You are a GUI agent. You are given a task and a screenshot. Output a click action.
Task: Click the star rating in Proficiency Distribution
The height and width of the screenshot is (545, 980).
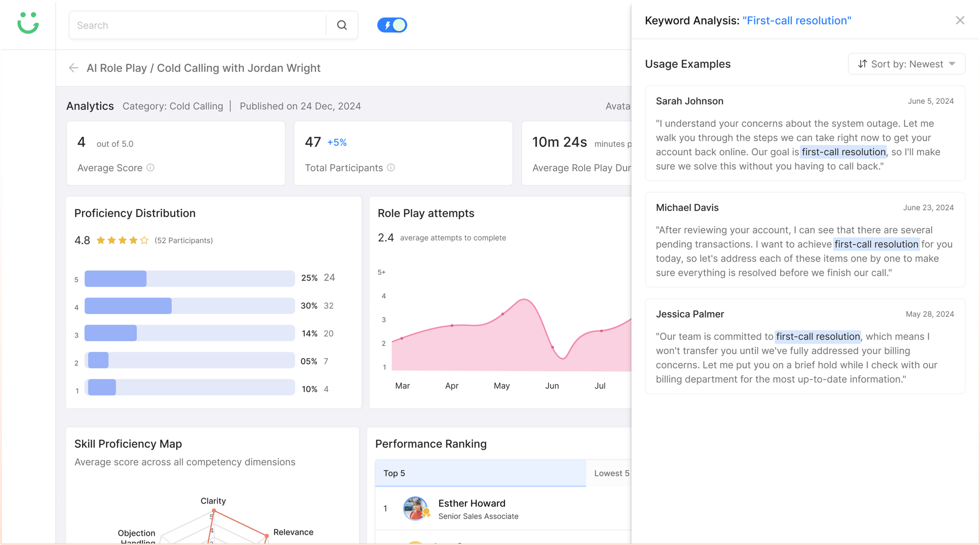click(x=122, y=240)
